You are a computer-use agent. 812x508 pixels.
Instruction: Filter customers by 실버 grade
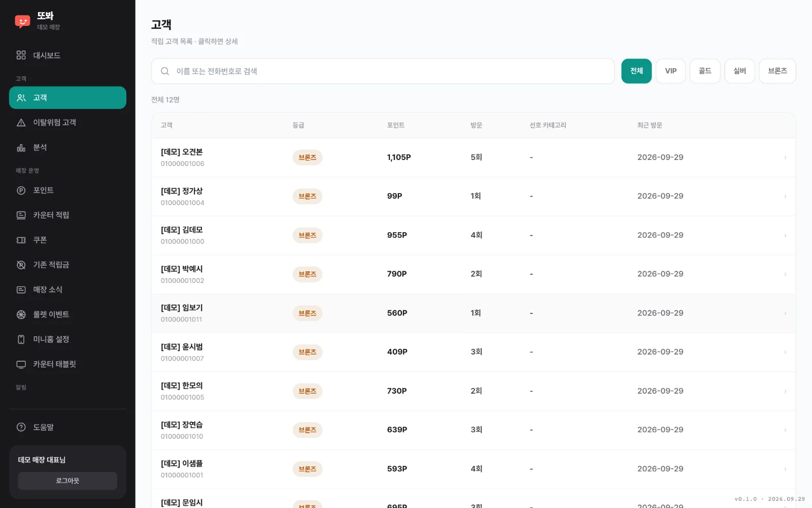(x=739, y=71)
